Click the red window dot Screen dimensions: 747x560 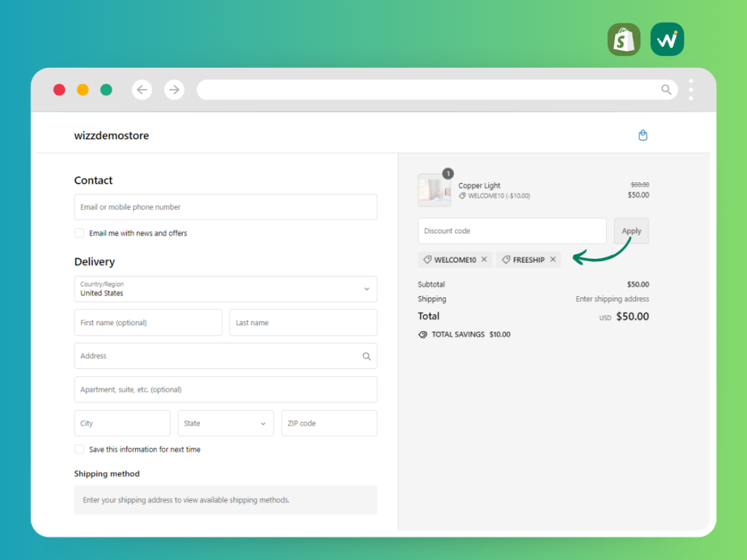[x=59, y=90]
